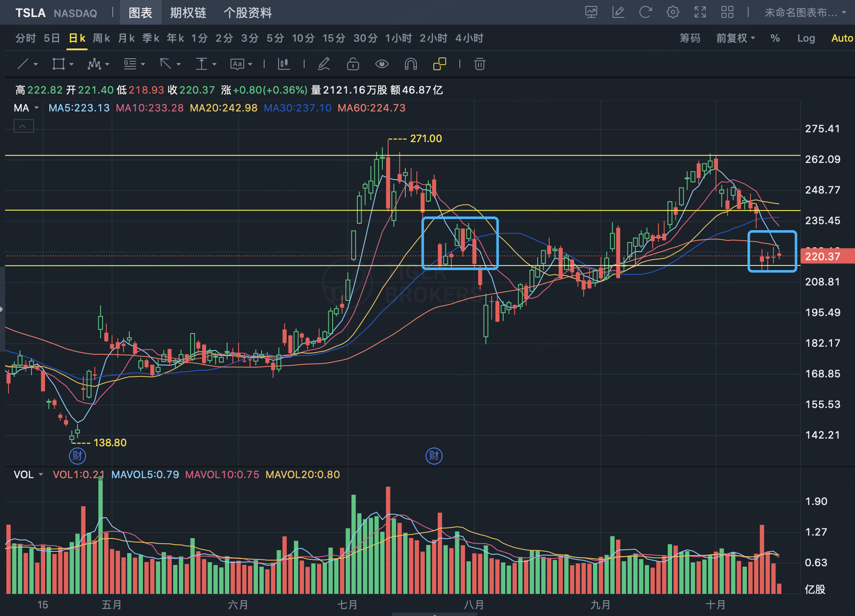Open the 个股资料 tab
The image size is (855, 616).
pyautogui.click(x=248, y=13)
